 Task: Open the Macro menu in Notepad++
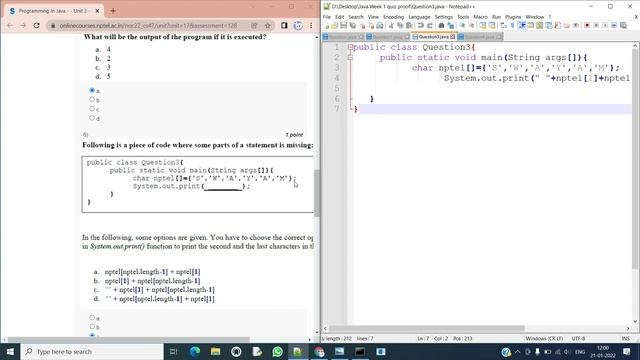click(480, 17)
